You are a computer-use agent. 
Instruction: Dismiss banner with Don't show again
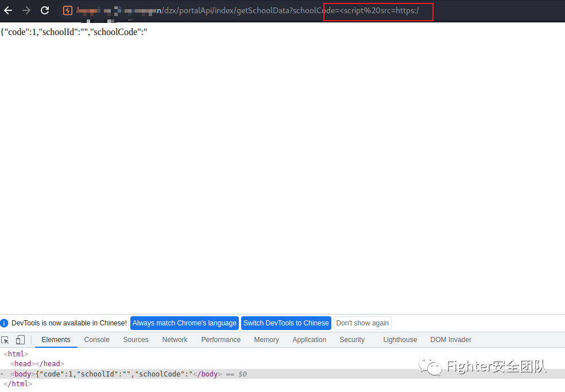pyautogui.click(x=362, y=323)
